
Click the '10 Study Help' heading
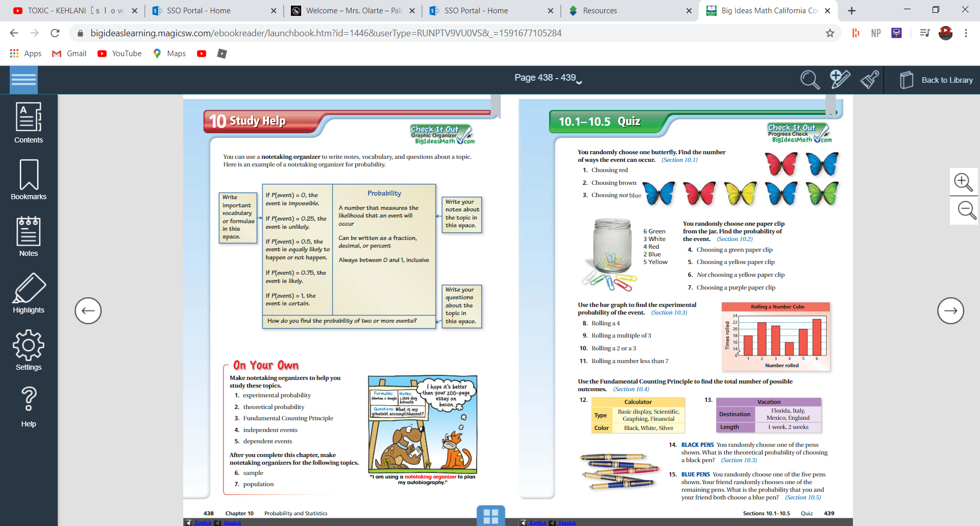(248, 121)
